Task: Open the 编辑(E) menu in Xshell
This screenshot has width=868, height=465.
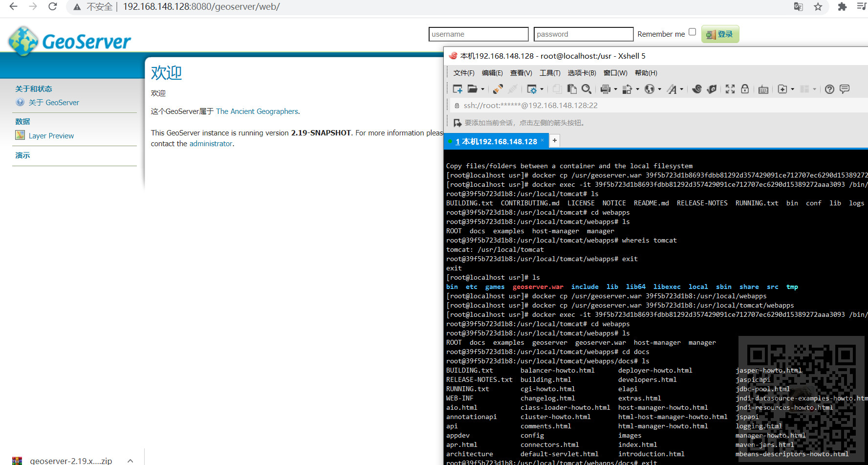Action: coord(492,73)
